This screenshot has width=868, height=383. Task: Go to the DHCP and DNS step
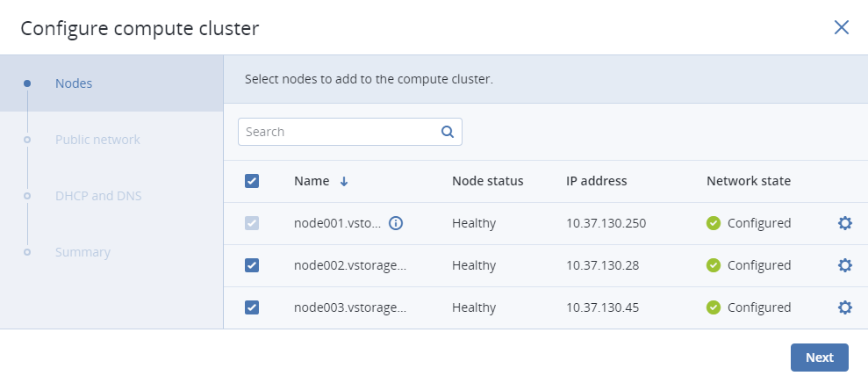(98, 196)
